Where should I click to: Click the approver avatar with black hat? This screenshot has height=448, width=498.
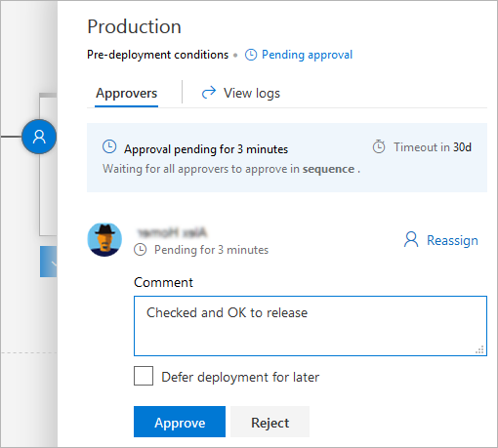[104, 240]
